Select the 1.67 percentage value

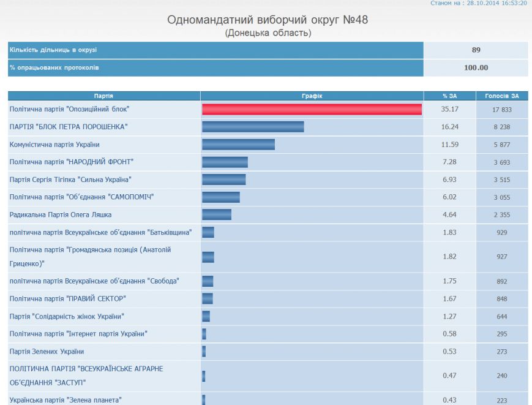[x=449, y=299]
